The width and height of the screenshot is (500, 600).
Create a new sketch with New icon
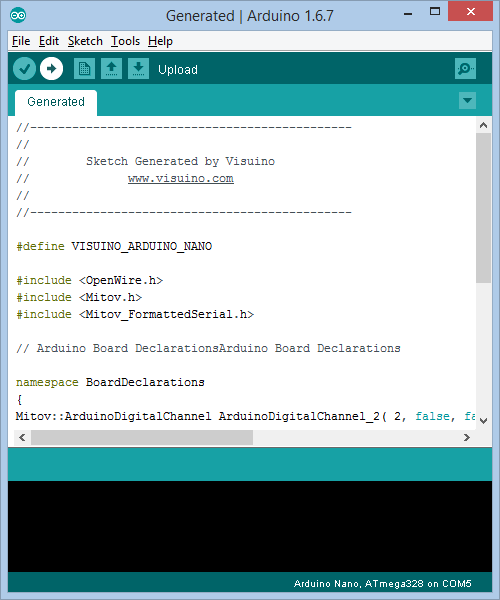84,69
